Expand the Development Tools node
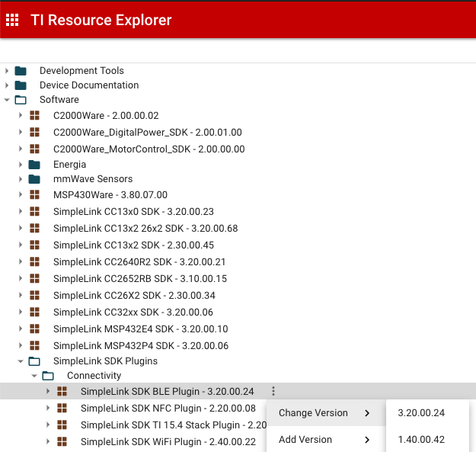The height and width of the screenshot is (452, 476). click(7, 71)
